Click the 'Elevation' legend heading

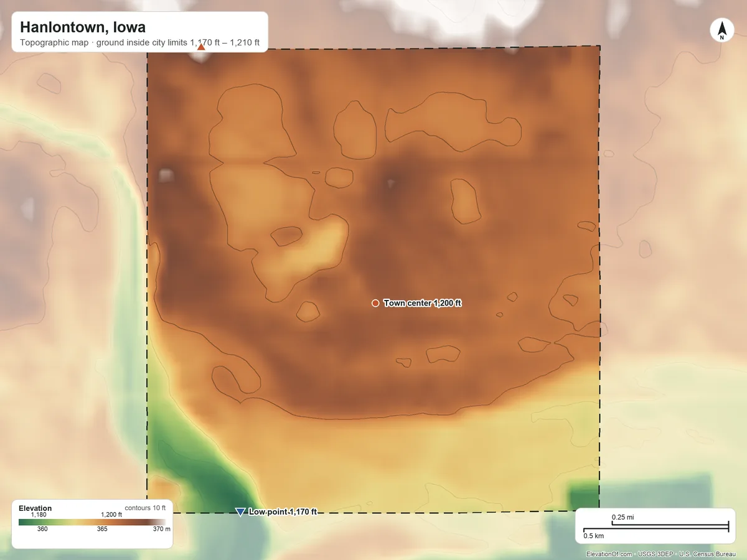(x=35, y=508)
